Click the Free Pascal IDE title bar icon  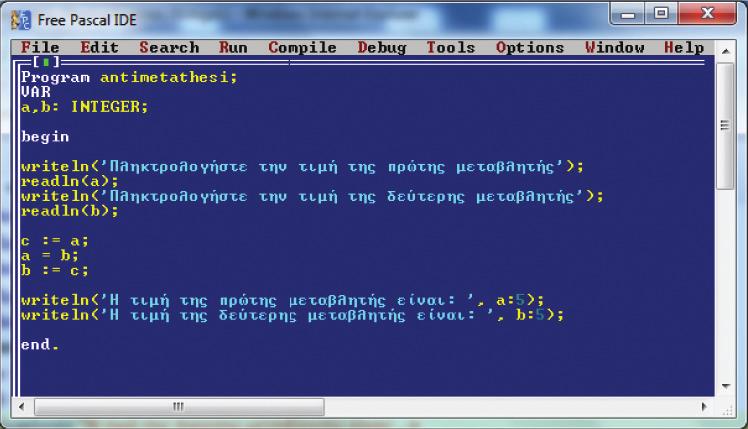[21, 20]
